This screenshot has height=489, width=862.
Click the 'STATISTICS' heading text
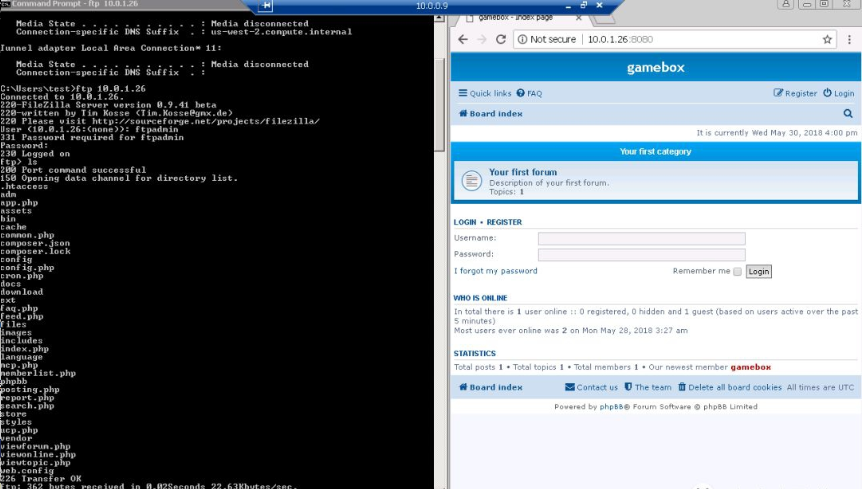(474, 353)
